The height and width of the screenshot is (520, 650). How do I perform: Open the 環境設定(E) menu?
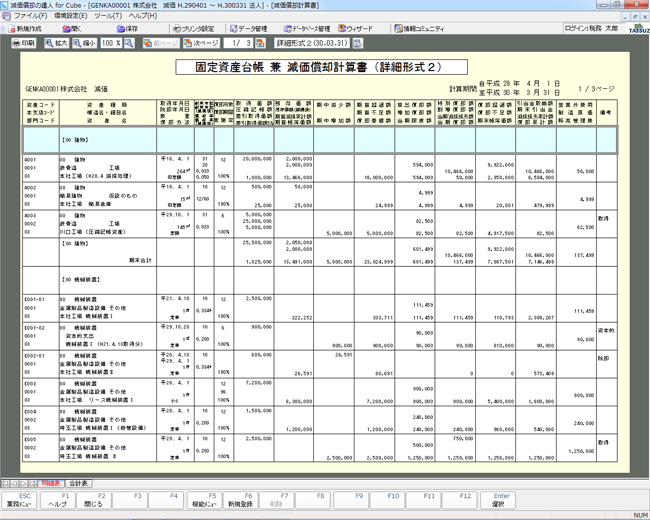70,16
